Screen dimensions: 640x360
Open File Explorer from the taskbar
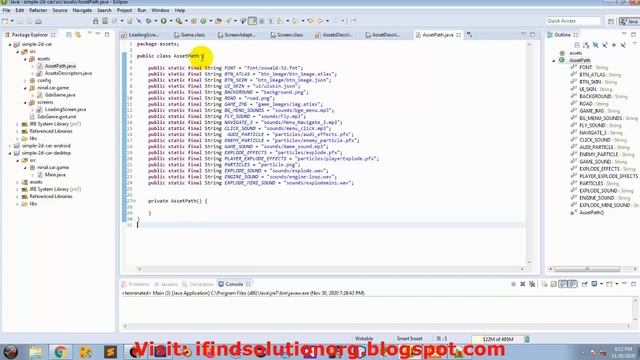click(36, 352)
